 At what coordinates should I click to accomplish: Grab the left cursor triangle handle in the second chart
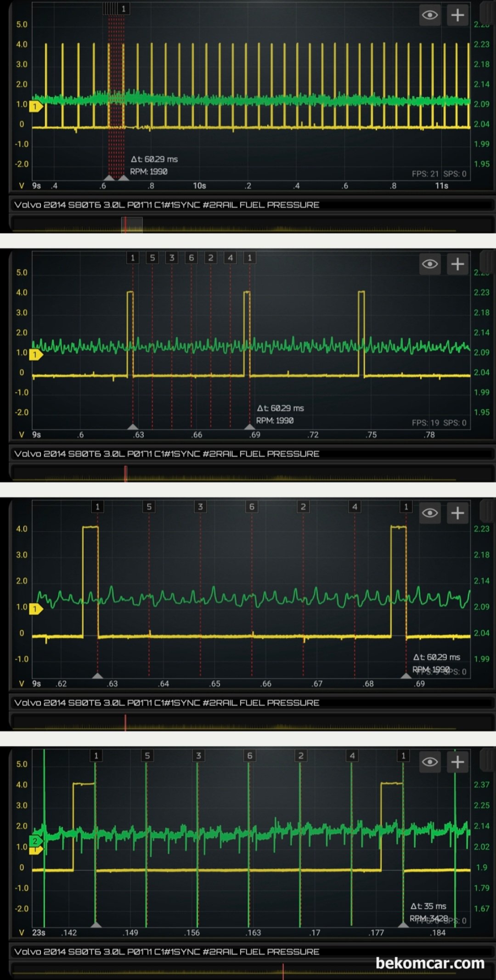(133, 426)
